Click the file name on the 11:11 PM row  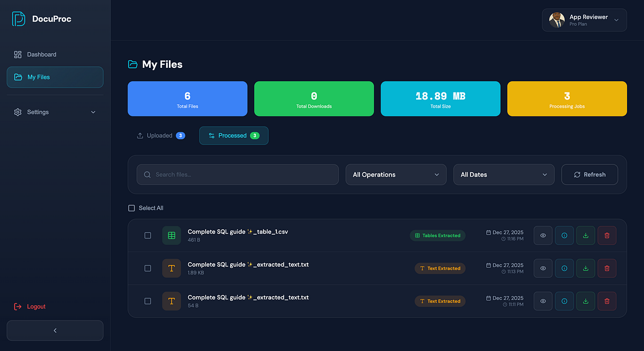pos(248,298)
